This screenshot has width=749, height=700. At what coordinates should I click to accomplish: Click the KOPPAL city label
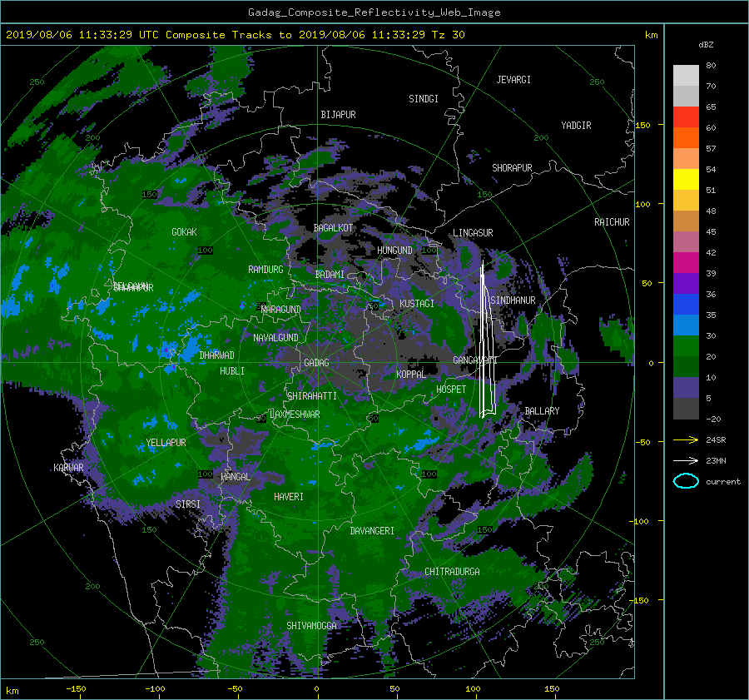coord(411,375)
